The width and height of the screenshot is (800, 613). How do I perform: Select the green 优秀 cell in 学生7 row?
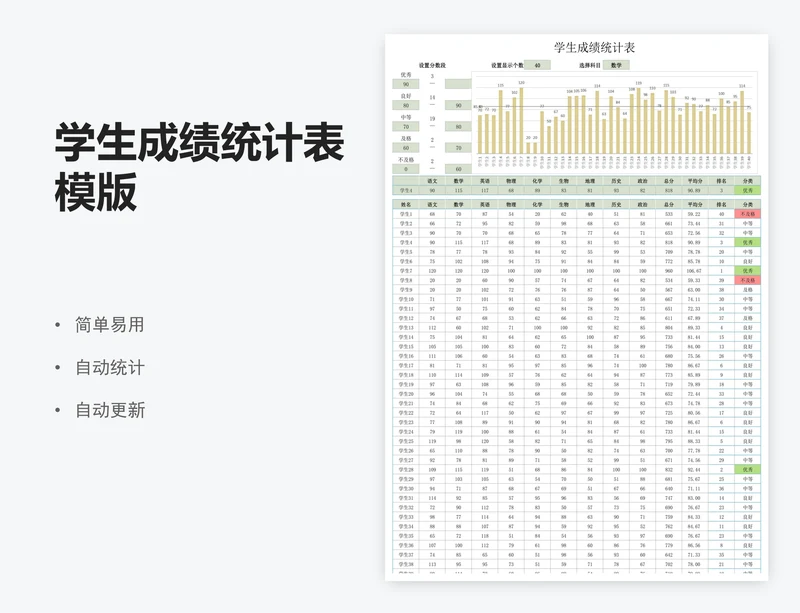[x=747, y=271]
